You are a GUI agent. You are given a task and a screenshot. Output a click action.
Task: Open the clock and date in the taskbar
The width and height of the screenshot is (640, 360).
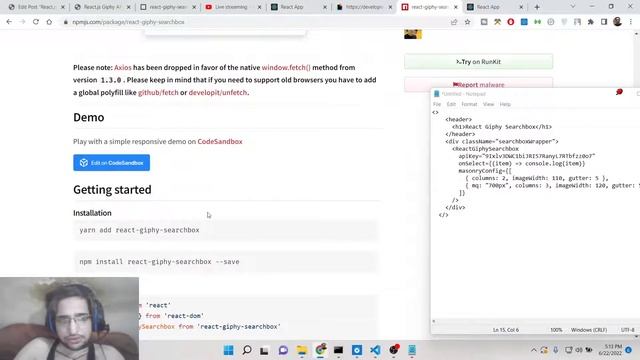pyautogui.click(x=611, y=350)
